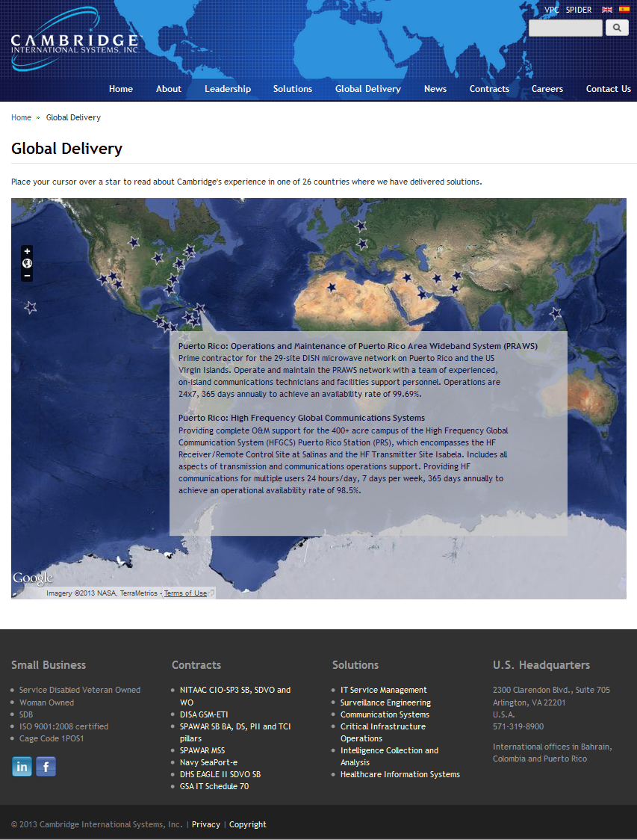The width and height of the screenshot is (637, 840).
Task: Select the outlined star near Hawaii
Action: (31, 307)
